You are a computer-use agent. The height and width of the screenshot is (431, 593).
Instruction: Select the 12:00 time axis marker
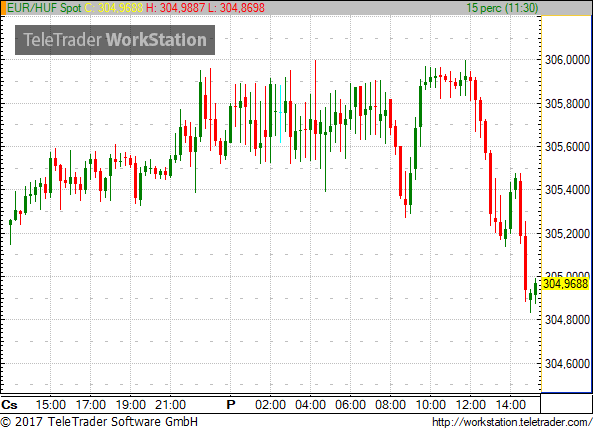[470, 405]
